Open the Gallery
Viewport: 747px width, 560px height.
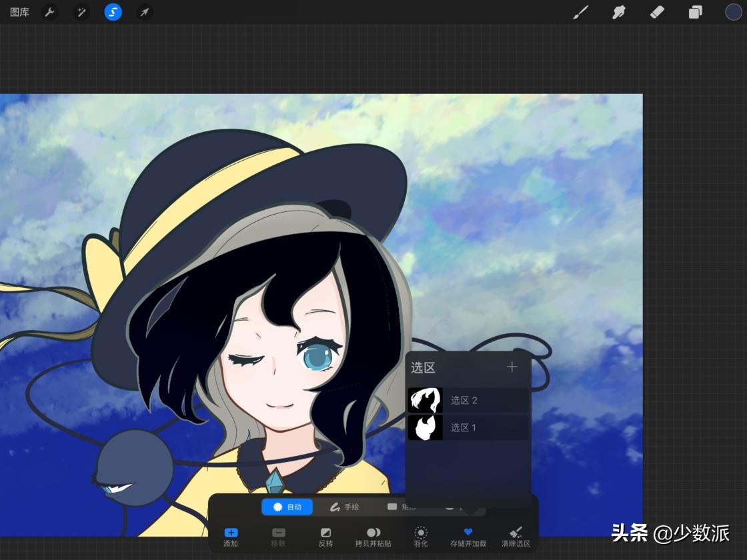(x=19, y=12)
